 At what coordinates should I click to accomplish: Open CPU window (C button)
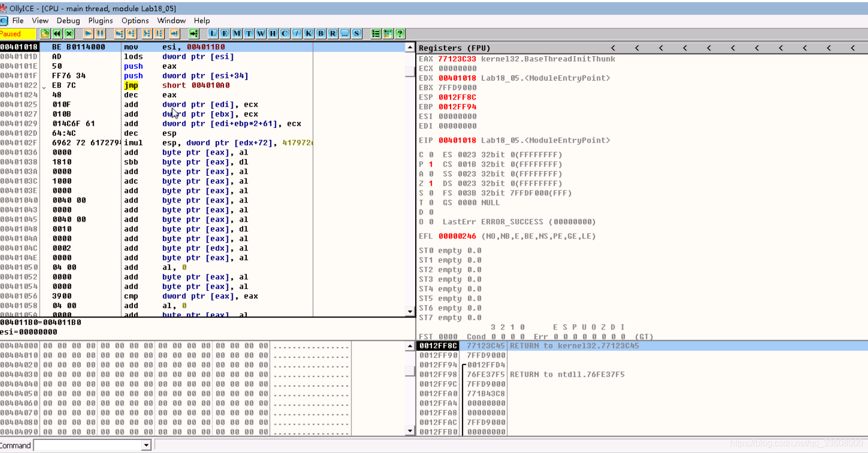coord(285,34)
